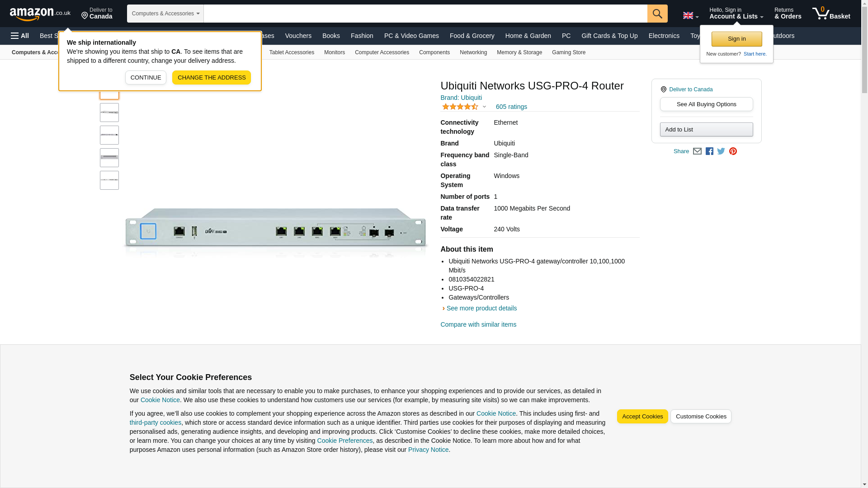Click the magnifying glass search button
The height and width of the screenshot is (488, 868).
pyautogui.click(x=657, y=14)
